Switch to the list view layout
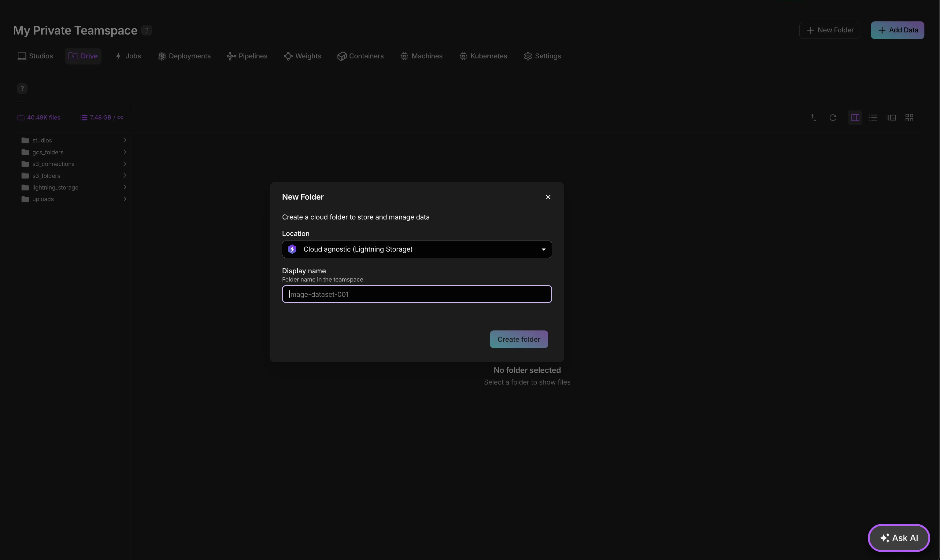This screenshot has height=560, width=940. tap(873, 118)
